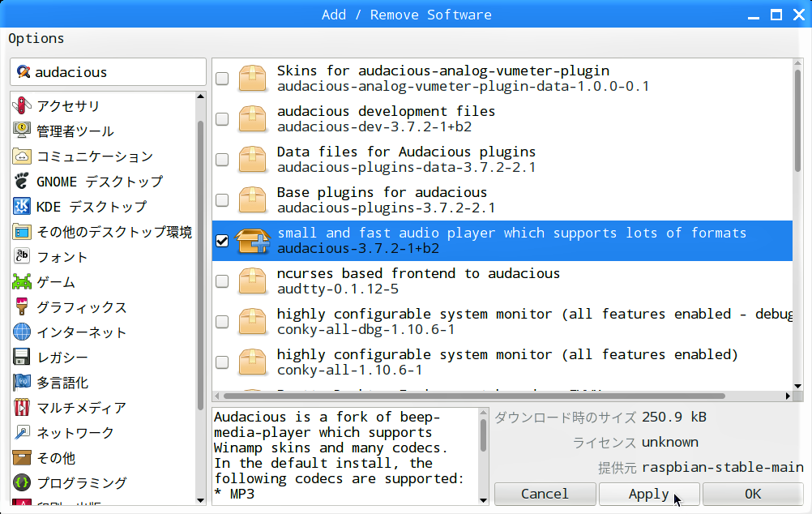Click the グラフィックス paintbrush icon
The image size is (812, 514).
pyautogui.click(x=22, y=306)
